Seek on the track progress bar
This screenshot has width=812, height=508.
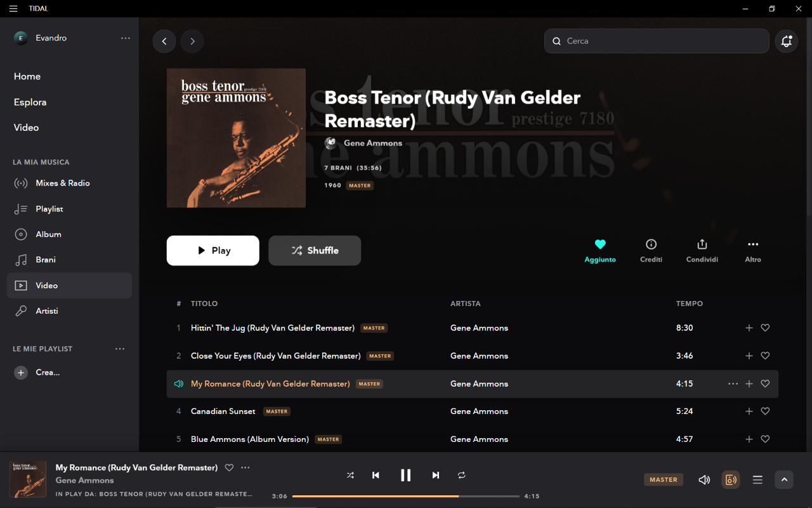point(406,496)
